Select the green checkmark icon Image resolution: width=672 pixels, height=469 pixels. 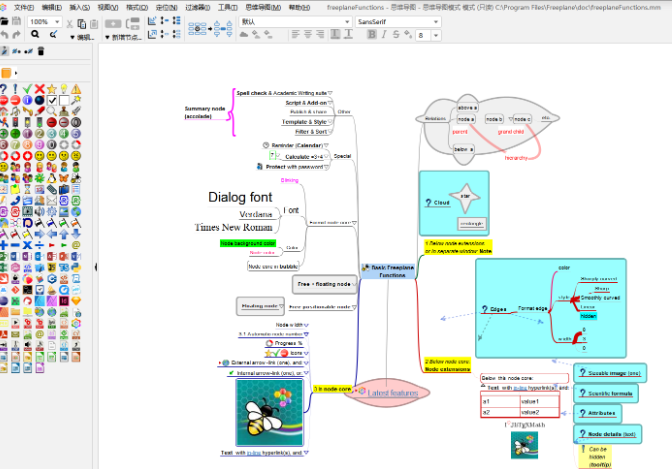pyautogui.click(x=25, y=87)
